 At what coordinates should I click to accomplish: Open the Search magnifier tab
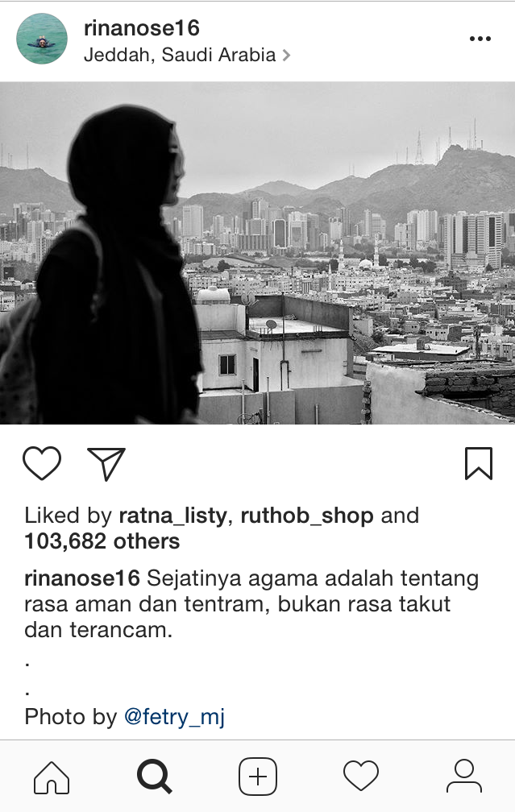155,777
